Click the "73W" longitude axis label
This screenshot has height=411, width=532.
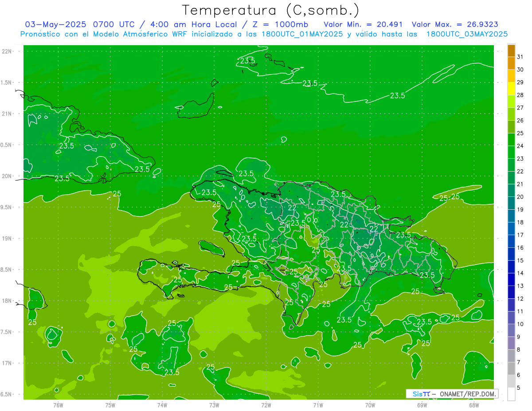tap(214, 405)
